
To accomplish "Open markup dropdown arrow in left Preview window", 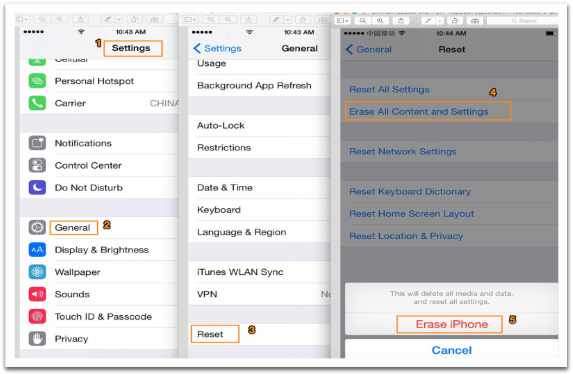I will click(x=119, y=19).
